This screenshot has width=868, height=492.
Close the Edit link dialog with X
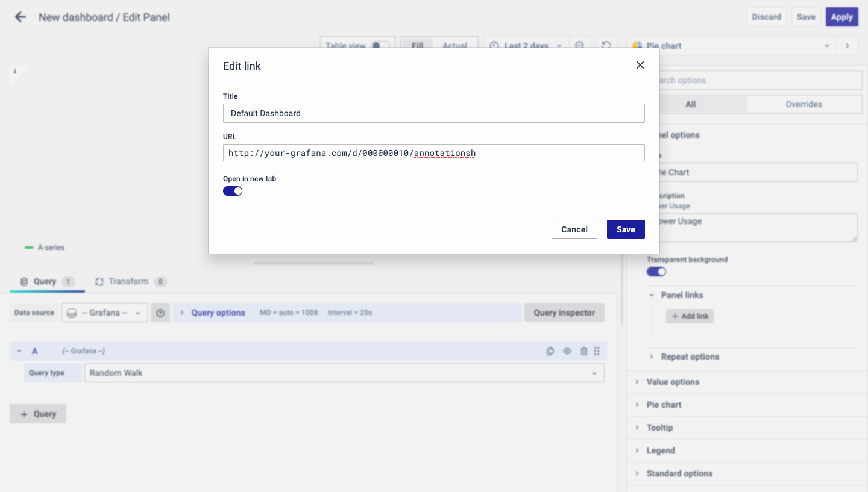coord(640,65)
